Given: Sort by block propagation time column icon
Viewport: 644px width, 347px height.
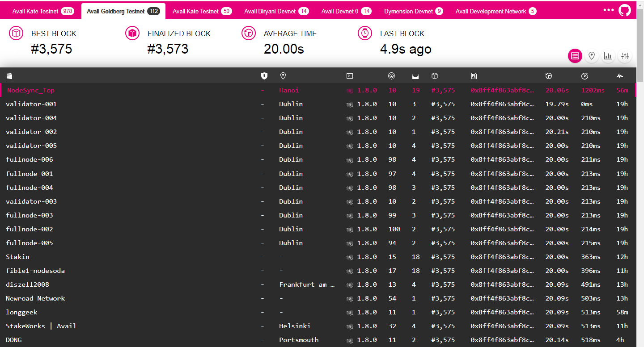Looking at the screenshot, I should tap(585, 76).
